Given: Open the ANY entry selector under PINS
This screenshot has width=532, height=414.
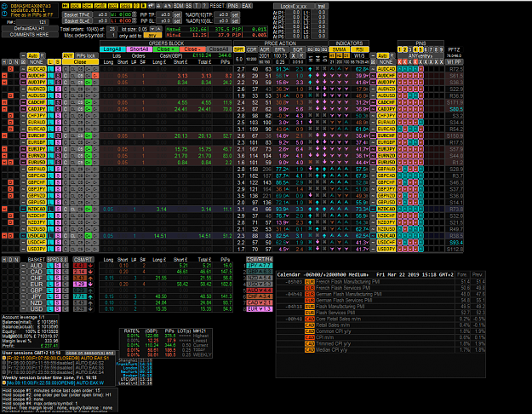Looking at the screenshot, I should (x=420, y=55).
